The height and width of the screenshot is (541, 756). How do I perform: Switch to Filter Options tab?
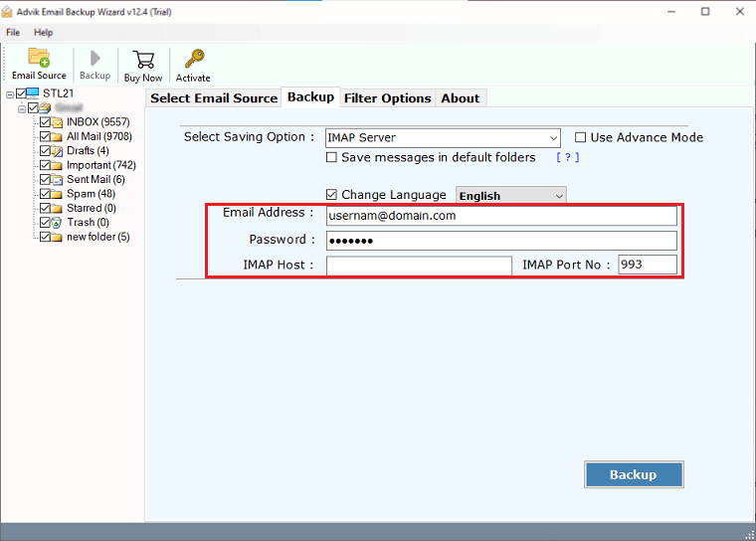(x=388, y=98)
